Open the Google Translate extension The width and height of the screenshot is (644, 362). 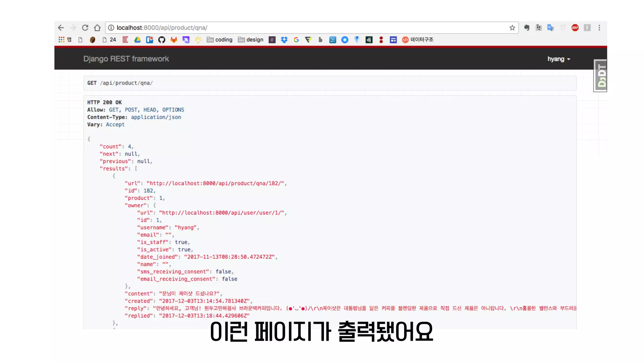coord(551,28)
